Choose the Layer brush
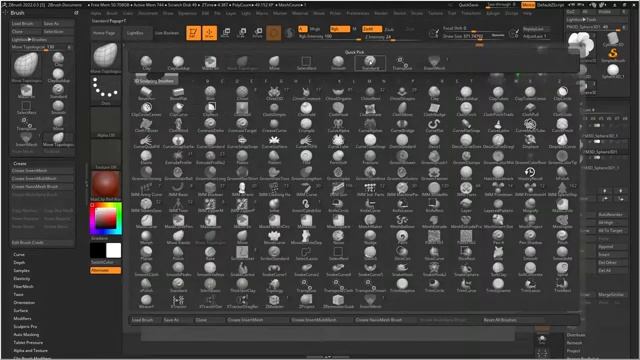Image resolution: width=640 pixels, height=360 pixels. coord(466,205)
